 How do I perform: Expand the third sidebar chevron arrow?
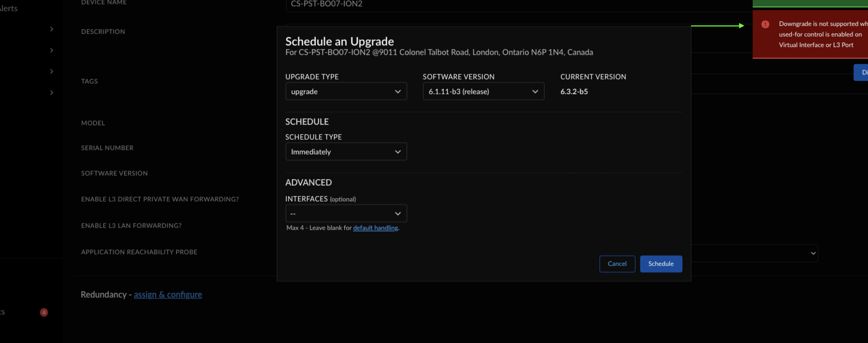click(x=52, y=71)
